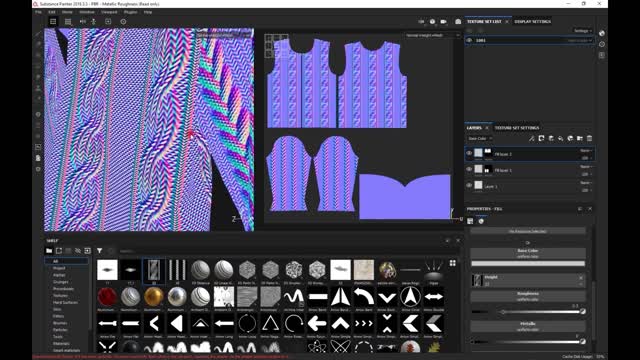640x360 pixels.
Task: Click the folder icon in the Shelf toolbar
Action: [49, 251]
